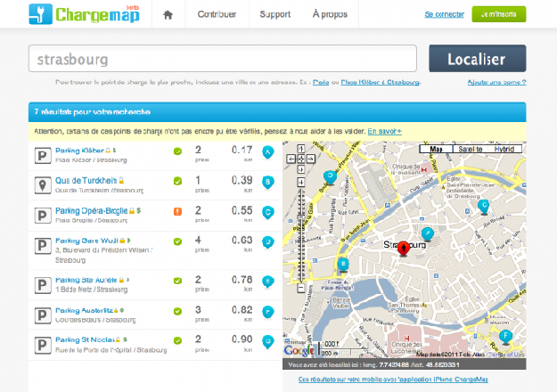Select map marker D on the map
Screen dimensions: 557x392
(330, 177)
